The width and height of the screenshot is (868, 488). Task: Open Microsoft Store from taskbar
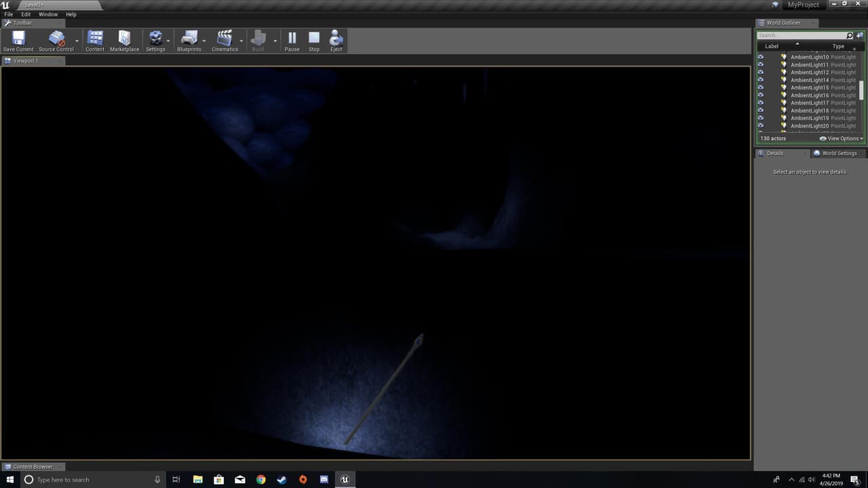218,480
